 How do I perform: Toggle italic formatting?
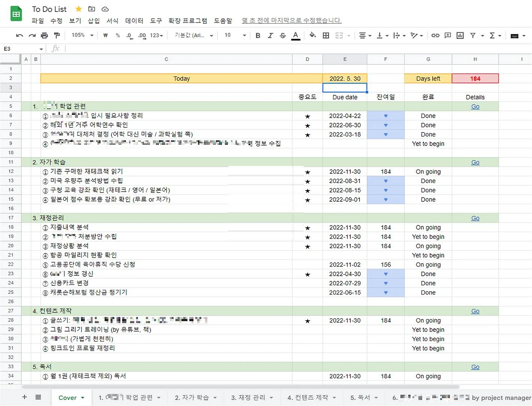click(271, 35)
